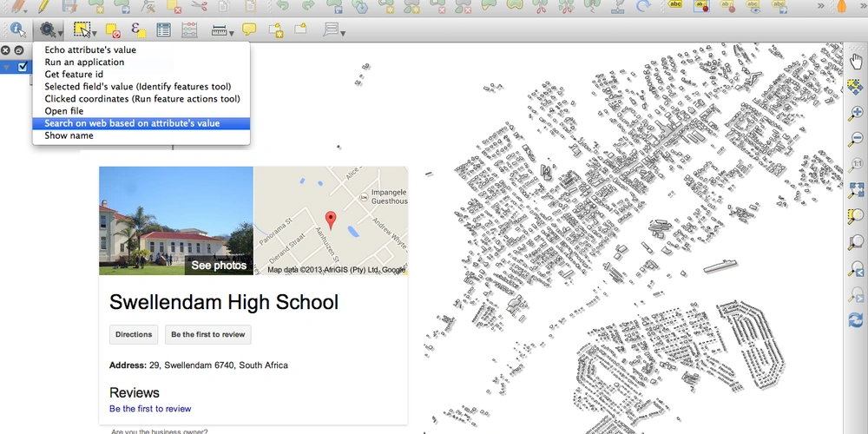This screenshot has height=434, width=868.
Task: Click the Swellendam High School heading
Action: click(224, 302)
